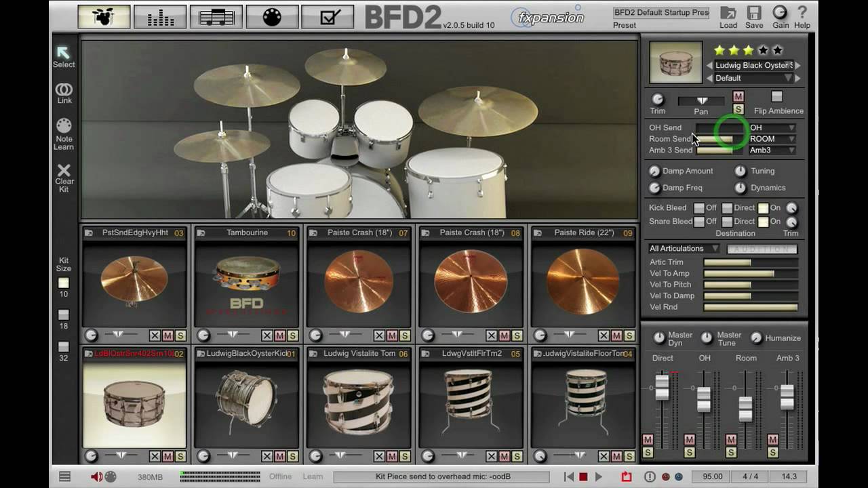Click the snare preview thumbnail in inspector

click(x=675, y=62)
